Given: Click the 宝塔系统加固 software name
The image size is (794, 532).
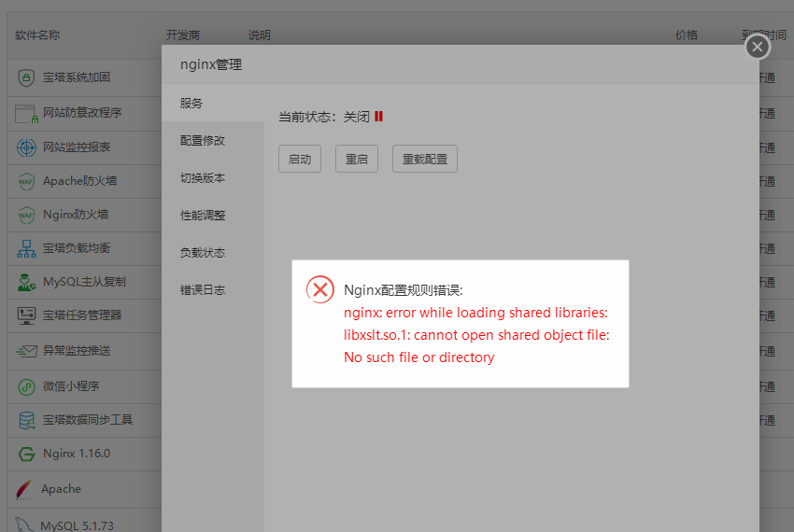Looking at the screenshot, I should 77,77.
